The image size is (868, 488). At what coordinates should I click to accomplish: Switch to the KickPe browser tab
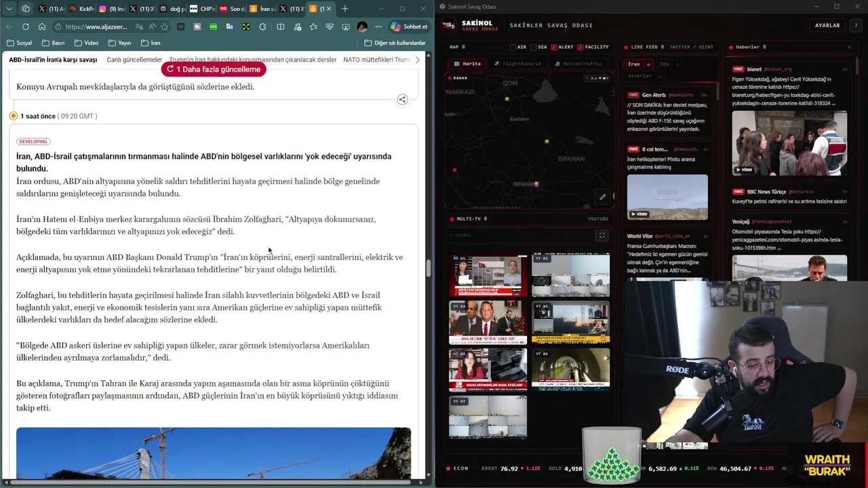[82, 9]
